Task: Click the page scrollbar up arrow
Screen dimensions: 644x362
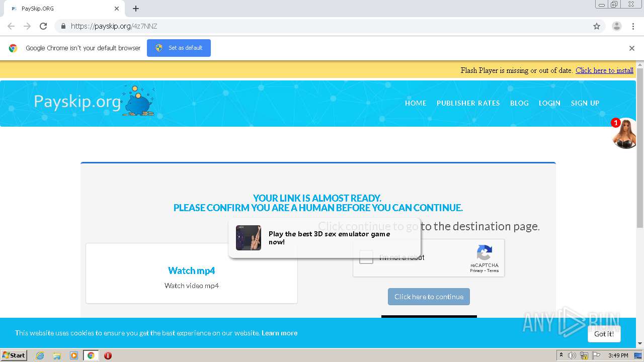Action: 640,64
